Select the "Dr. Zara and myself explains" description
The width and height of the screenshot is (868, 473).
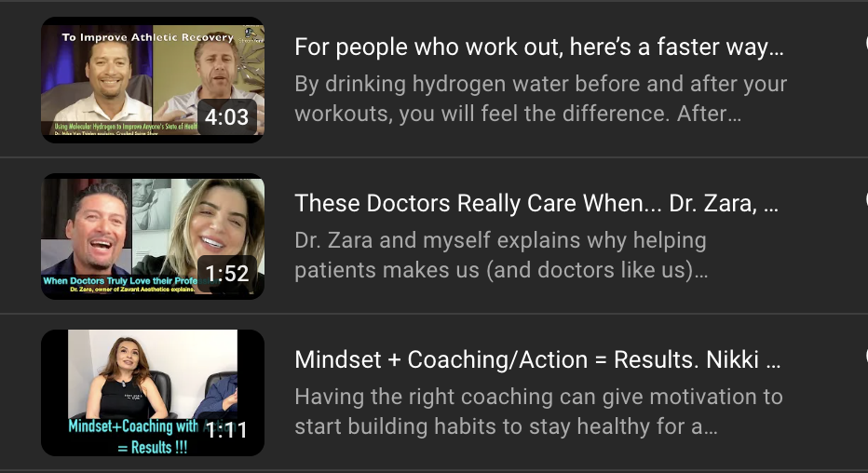(x=501, y=255)
